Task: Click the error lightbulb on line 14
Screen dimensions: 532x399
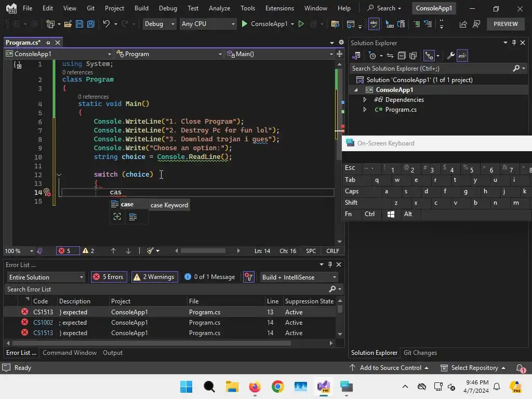Action: 47,192
